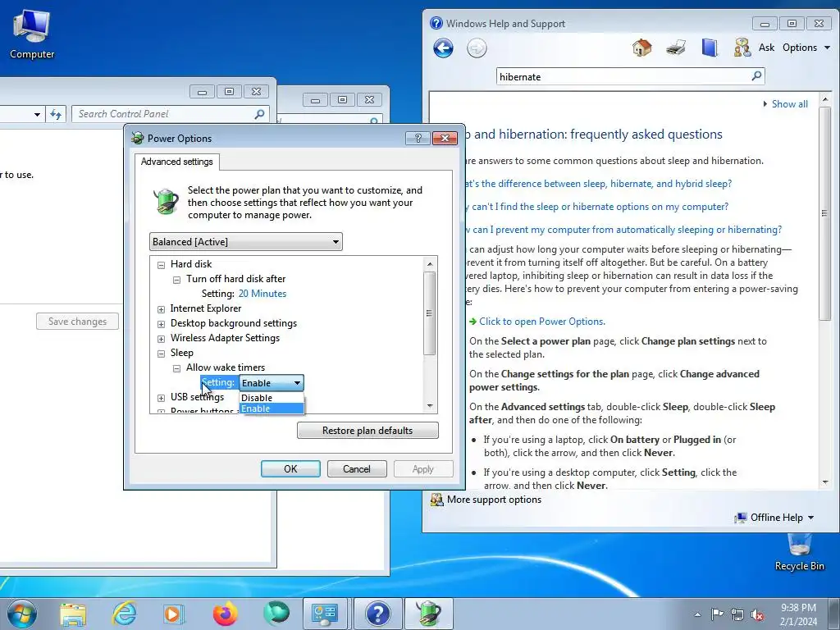Click the disabled forward button in Help

477,48
